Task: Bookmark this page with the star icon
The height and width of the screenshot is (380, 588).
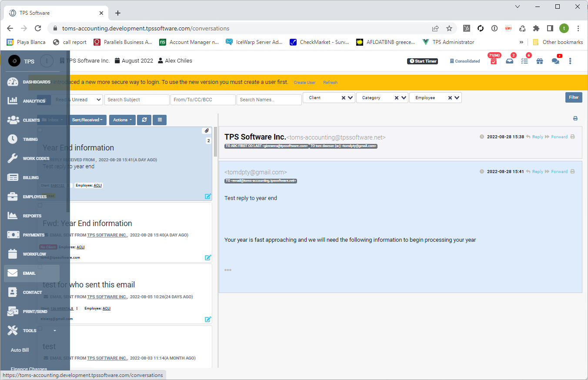Action: (449, 28)
